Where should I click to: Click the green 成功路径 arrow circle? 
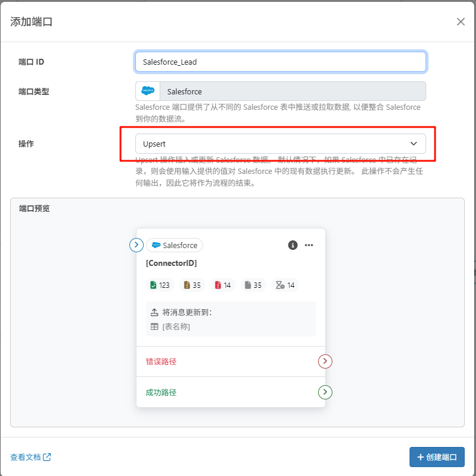point(325,392)
